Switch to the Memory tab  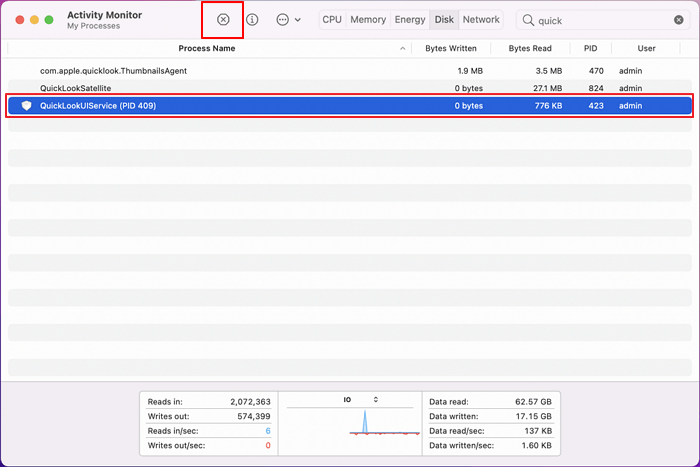[368, 20]
